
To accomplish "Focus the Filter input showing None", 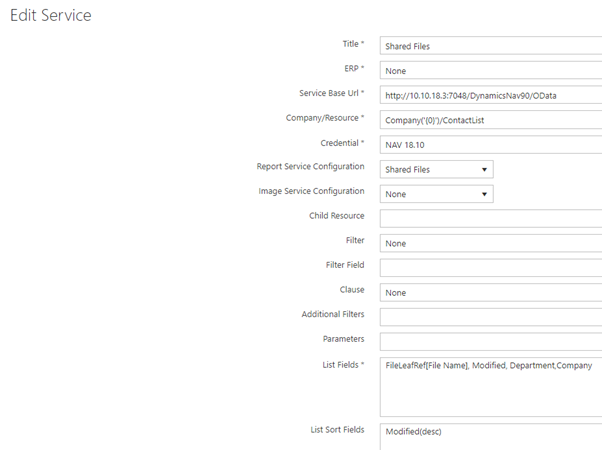I will click(x=490, y=243).
